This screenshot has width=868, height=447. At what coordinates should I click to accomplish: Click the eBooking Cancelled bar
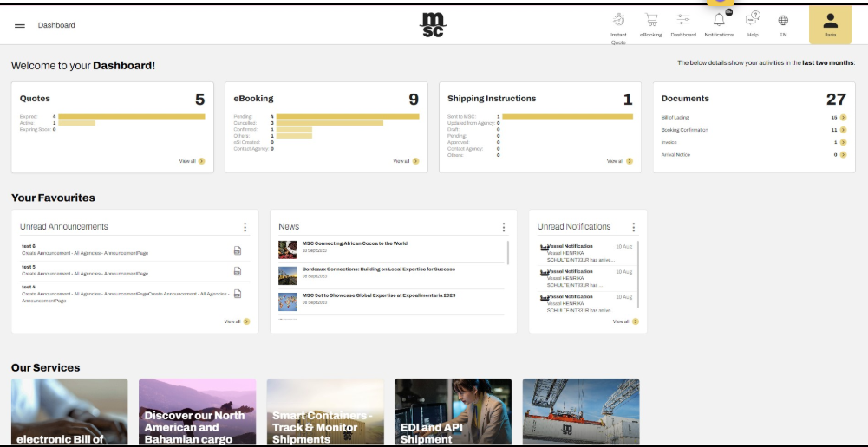click(x=330, y=123)
